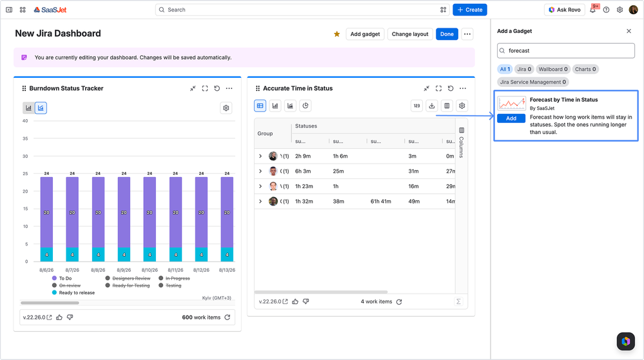Open the settings gear in top bar
This screenshot has width=644, height=360.
coord(620,10)
